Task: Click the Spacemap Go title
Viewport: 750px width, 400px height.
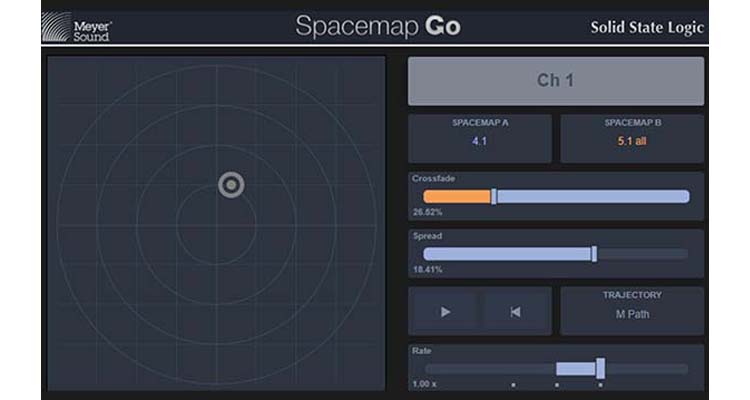Action: pyautogui.click(x=378, y=26)
